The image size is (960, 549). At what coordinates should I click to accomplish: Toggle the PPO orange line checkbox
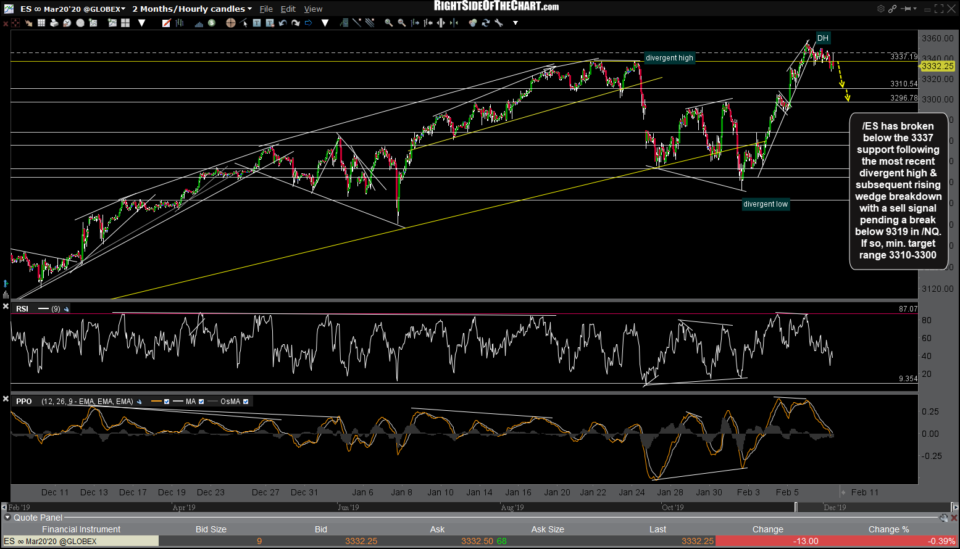pos(167,401)
